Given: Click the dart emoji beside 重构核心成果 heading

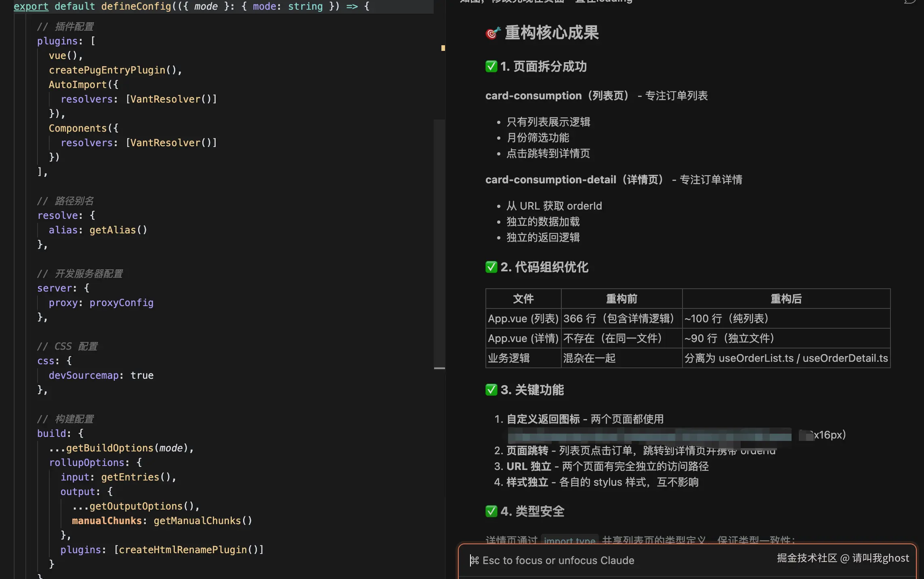Looking at the screenshot, I should [x=492, y=33].
